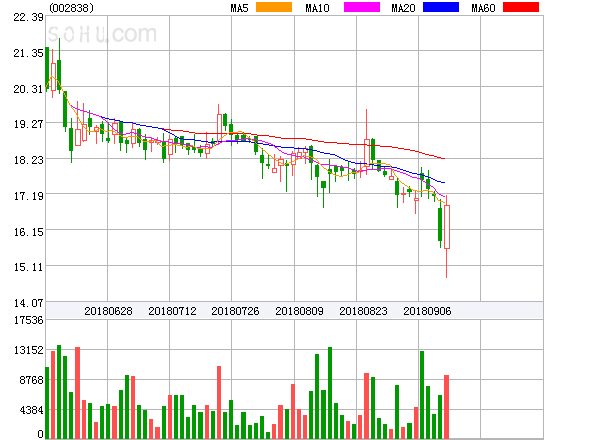Click the 21.35 price axis label
Screen dimensions: 600x440
click(28, 53)
